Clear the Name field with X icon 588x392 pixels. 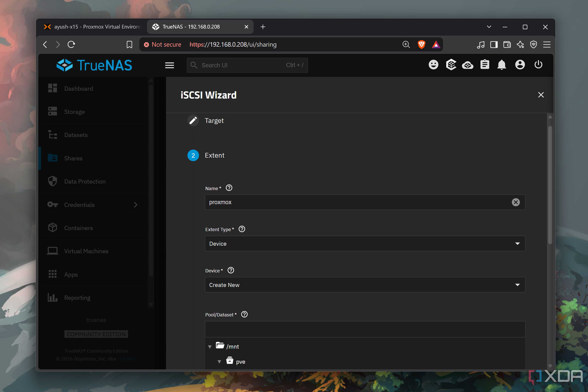pos(515,202)
